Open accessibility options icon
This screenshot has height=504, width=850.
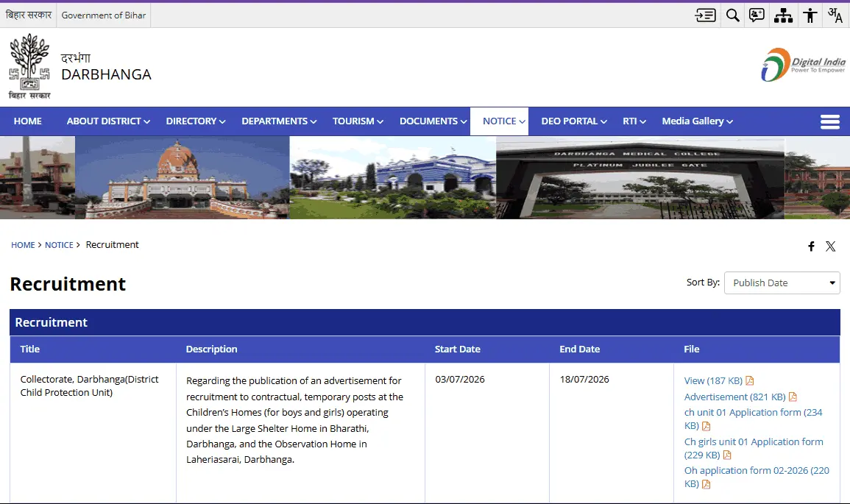tap(810, 15)
